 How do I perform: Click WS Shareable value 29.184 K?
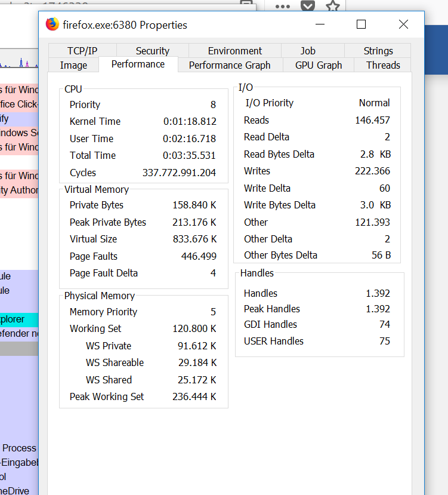[x=197, y=362]
